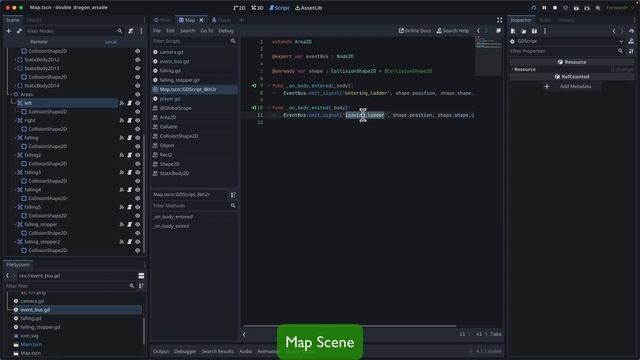Click the instantiate child scene link icon
Viewport: 640px width, 360px height.
[19, 31]
